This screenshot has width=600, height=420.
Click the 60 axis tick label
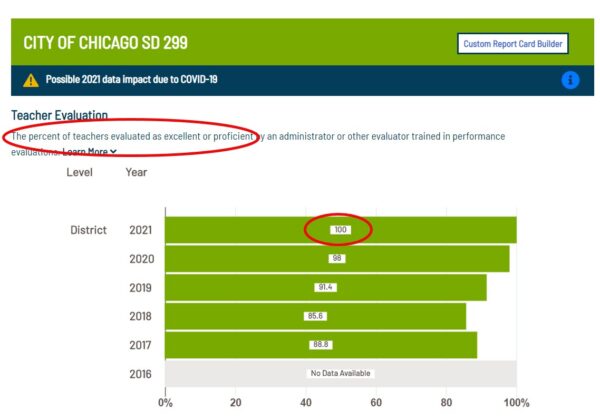[376, 403]
